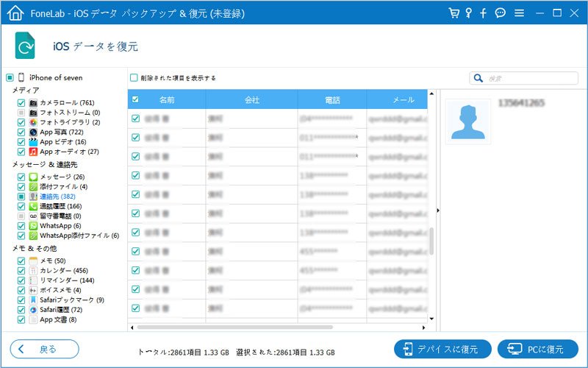Image resolution: width=588 pixels, height=368 pixels.
Task: Click the 留守番電話 voicemail icon
Action: tap(33, 216)
